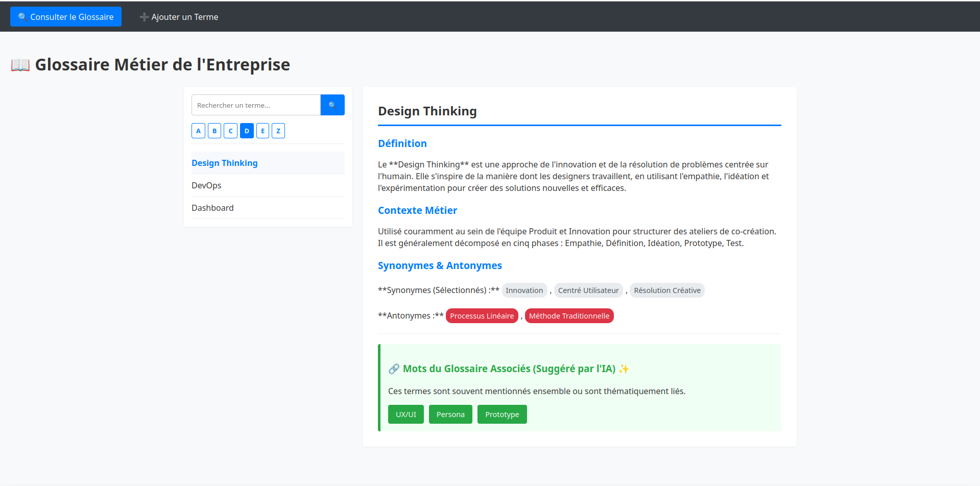980x486 pixels.
Task: Open the Dashboard glossary entry
Action: 212,208
